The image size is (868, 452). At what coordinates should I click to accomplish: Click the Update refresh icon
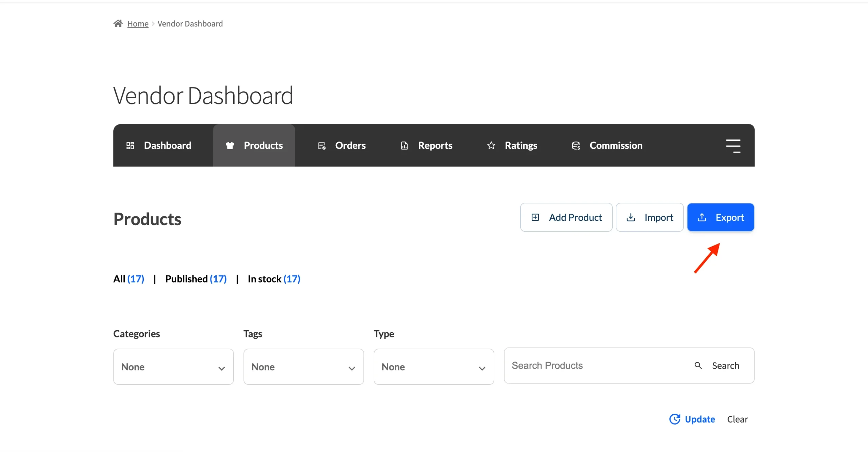tap(675, 419)
